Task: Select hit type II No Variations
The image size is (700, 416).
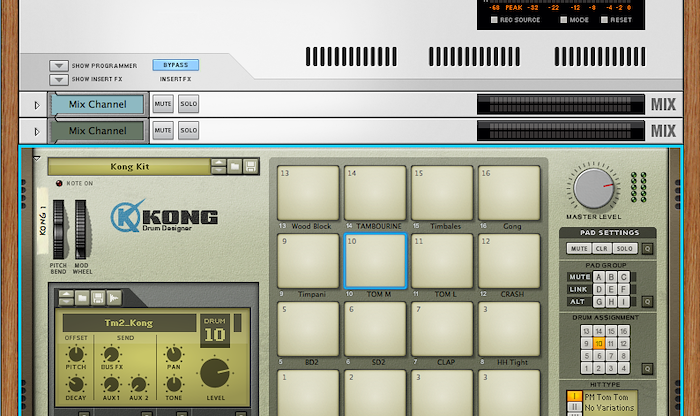Action: point(574,407)
